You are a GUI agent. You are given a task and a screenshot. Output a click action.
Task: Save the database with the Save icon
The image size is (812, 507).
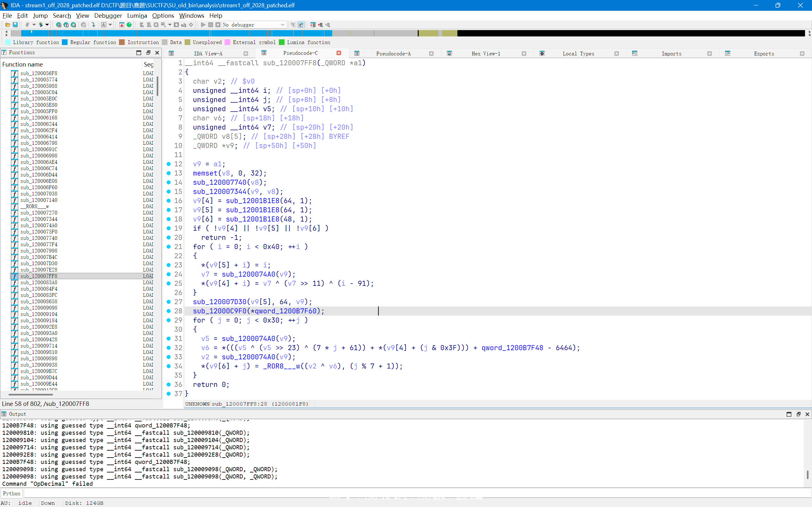tap(15, 24)
